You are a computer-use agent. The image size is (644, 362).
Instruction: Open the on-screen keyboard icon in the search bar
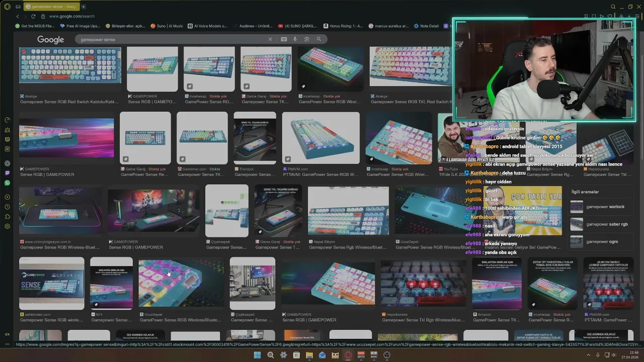[x=284, y=39]
